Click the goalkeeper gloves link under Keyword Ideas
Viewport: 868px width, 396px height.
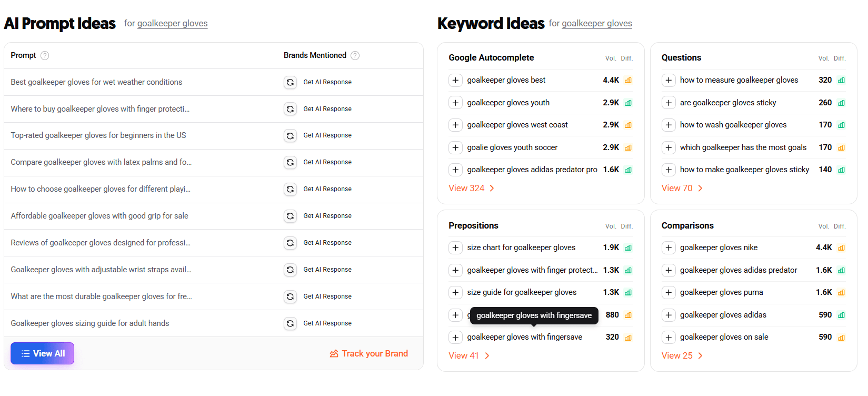tap(596, 24)
